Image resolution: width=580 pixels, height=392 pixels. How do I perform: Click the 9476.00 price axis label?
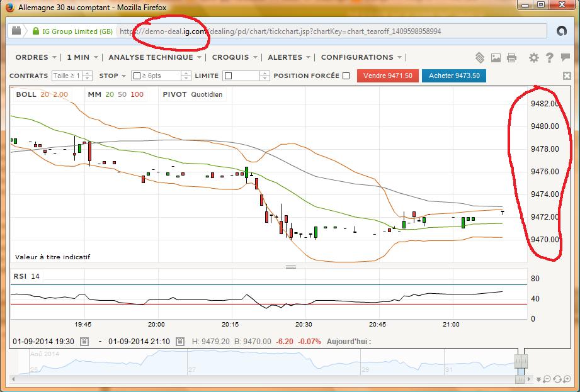(x=545, y=171)
